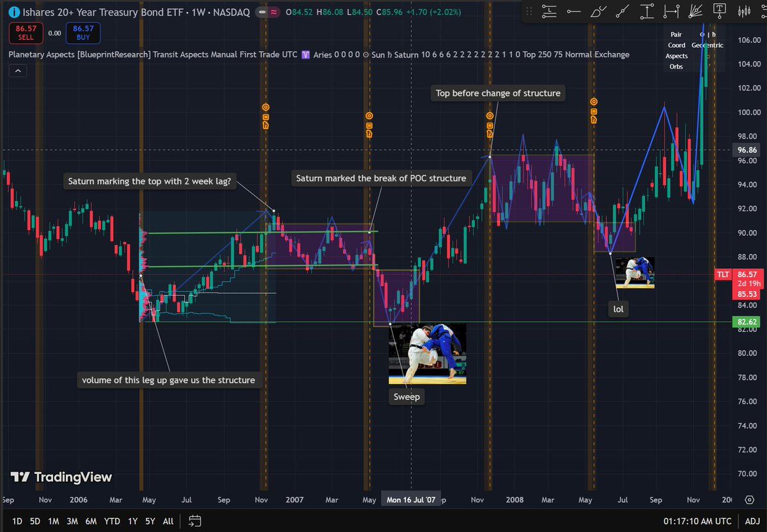Click the 96.86 crosshair price label

(747, 149)
